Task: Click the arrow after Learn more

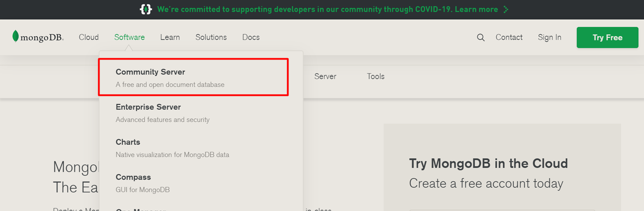Action: pos(506,9)
